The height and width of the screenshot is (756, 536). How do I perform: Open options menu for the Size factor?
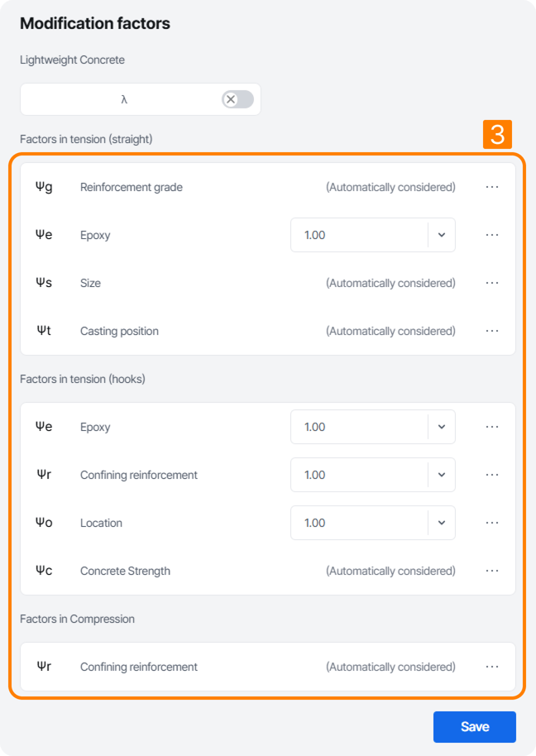pos(492,283)
